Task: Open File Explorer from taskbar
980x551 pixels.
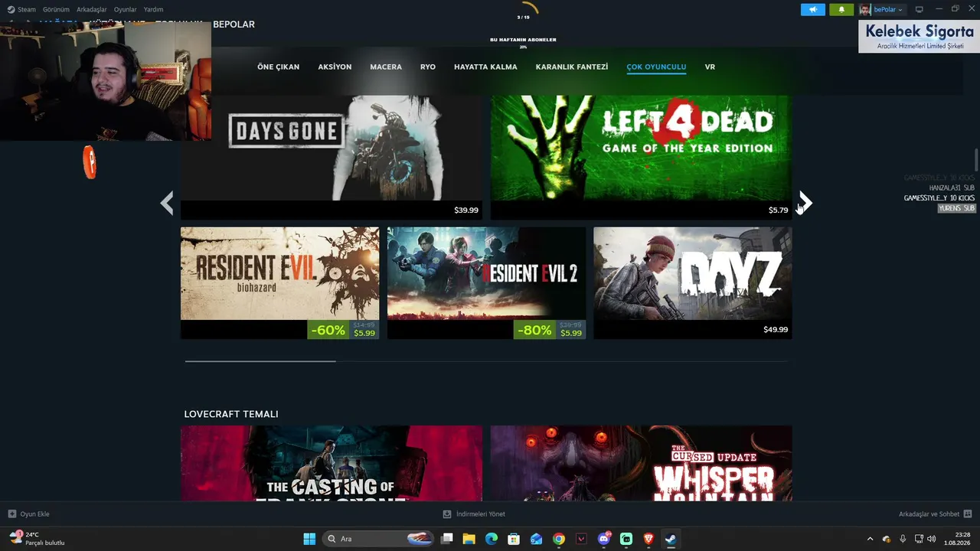Action: click(469, 539)
